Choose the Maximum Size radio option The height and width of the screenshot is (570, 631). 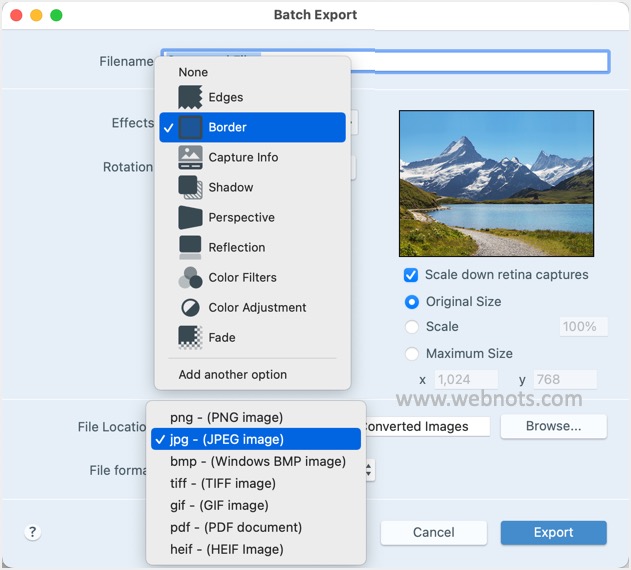[x=411, y=354]
